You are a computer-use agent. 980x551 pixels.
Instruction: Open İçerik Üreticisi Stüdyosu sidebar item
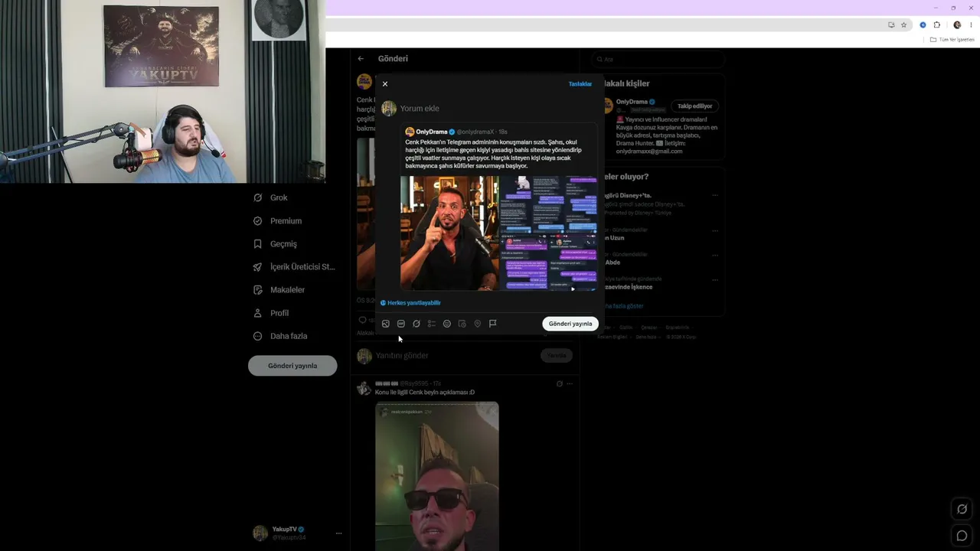[x=294, y=267]
